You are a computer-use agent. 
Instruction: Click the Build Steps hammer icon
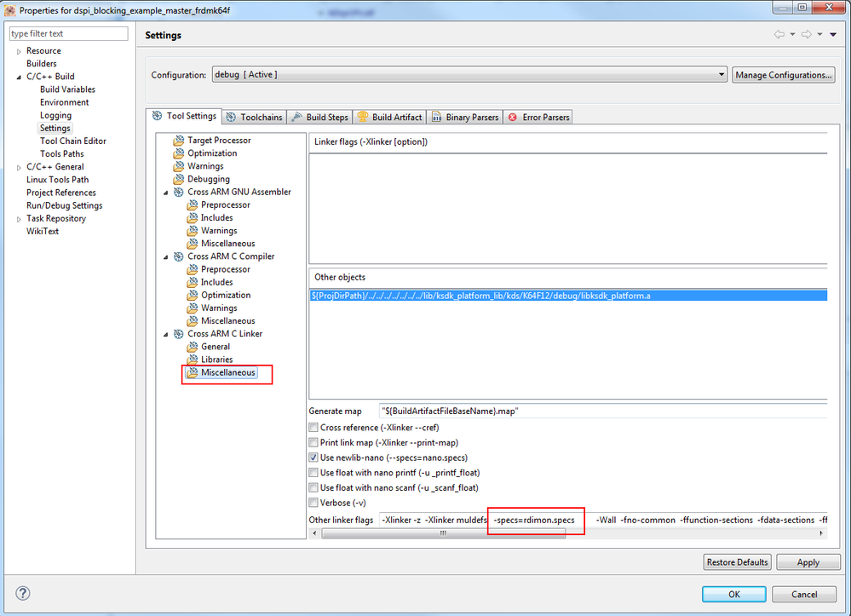coord(297,118)
